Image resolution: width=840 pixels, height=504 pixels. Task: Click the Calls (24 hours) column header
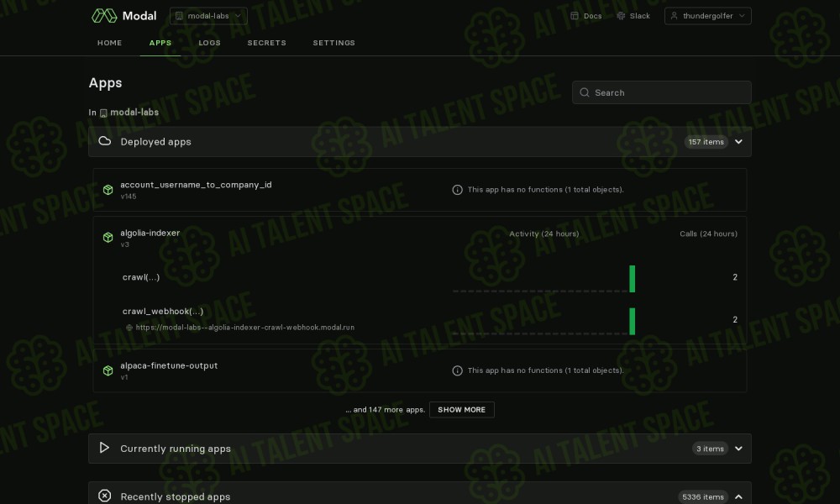708,234
